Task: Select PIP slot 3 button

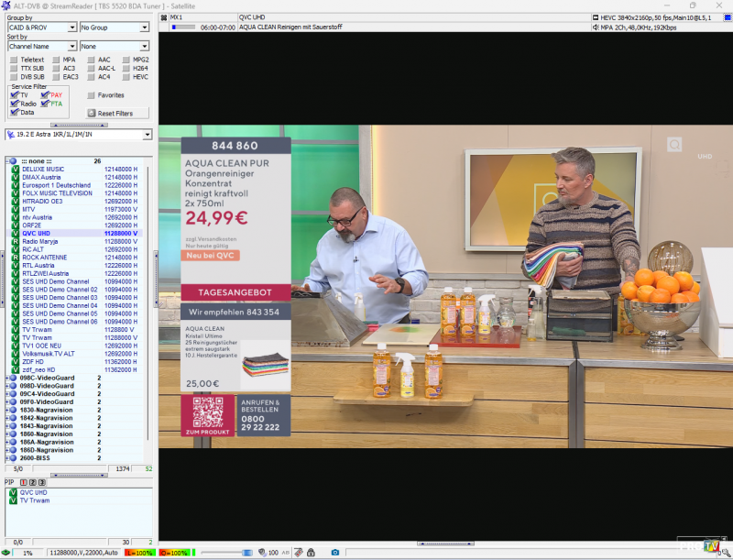Action: point(41,482)
